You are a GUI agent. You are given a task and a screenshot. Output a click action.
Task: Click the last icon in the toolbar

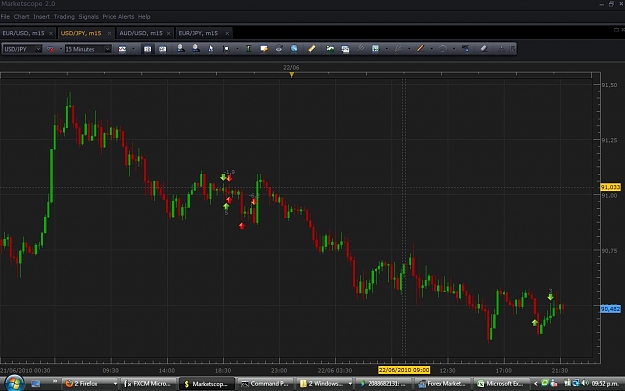513,49
